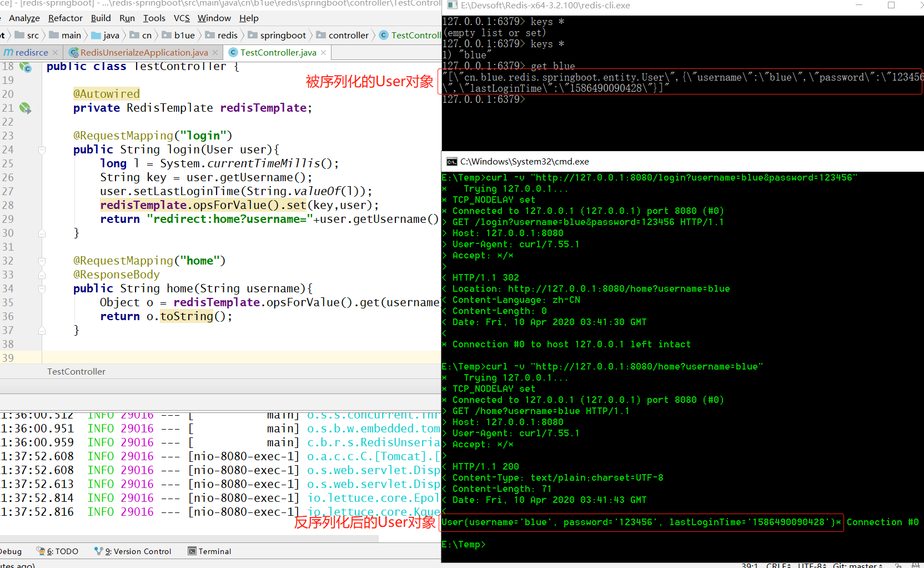Collapse the home method fold at line 34

point(42,289)
